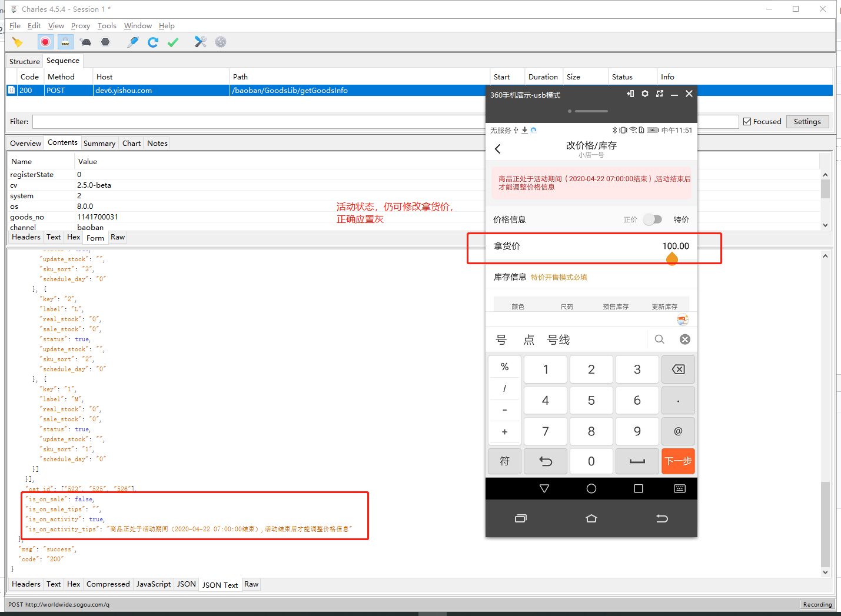This screenshot has height=616, width=841.
Task: Click the response pane scroll down arrow
Action: point(825,572)
